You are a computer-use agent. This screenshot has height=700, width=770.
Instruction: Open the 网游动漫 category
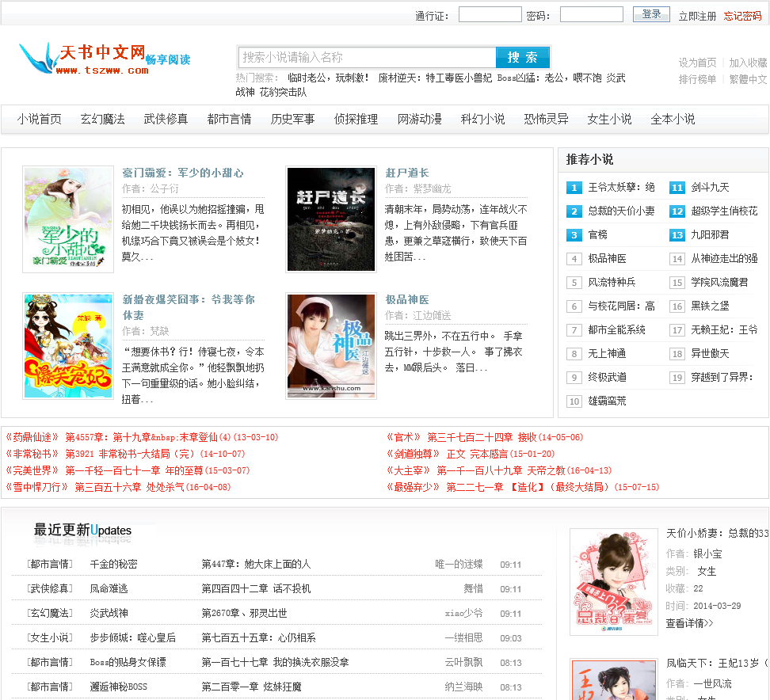(419, 120)
